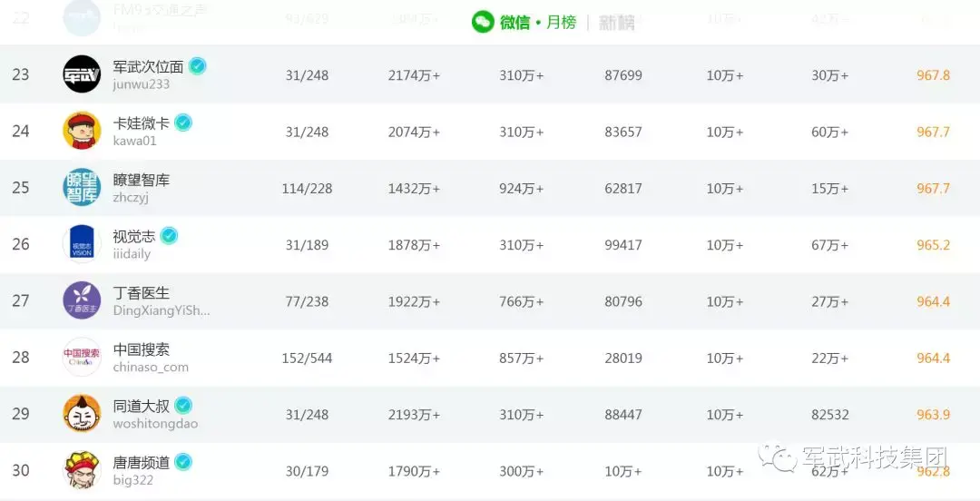This screenshot has width=980, height=501.
Task: Click verified badge next to 视觉志
Action: click(x=169, y=236)
